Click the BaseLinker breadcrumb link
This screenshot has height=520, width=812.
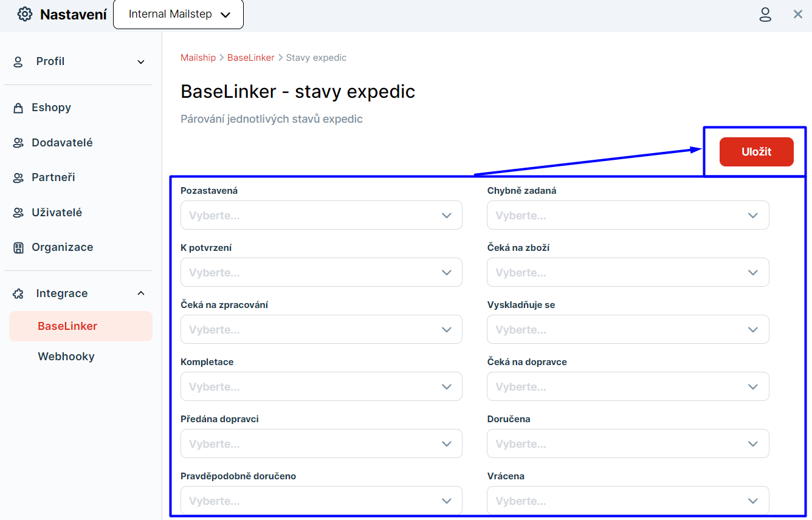point(250,58)
